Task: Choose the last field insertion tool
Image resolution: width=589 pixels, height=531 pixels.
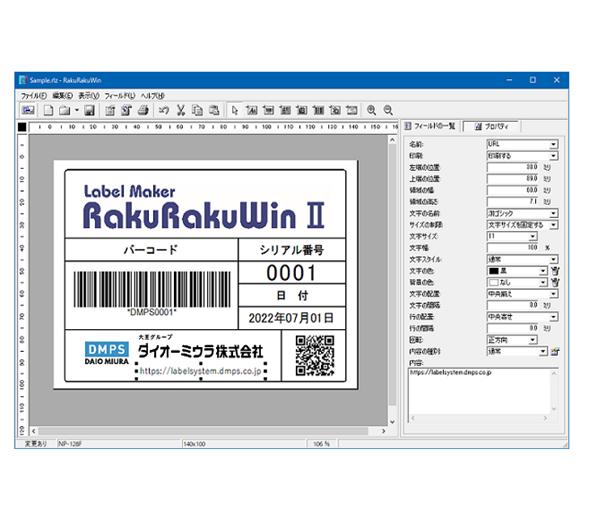Action: 352,110
